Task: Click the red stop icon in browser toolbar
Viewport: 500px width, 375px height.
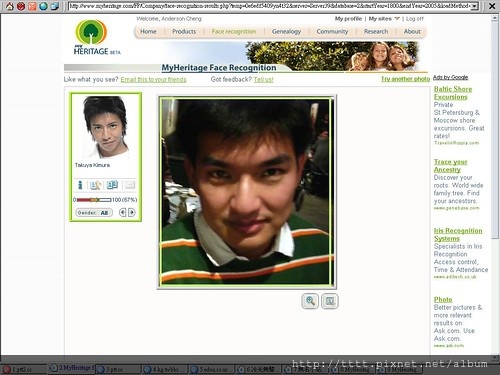Action: pyautogui.click(x=21, y=6)
